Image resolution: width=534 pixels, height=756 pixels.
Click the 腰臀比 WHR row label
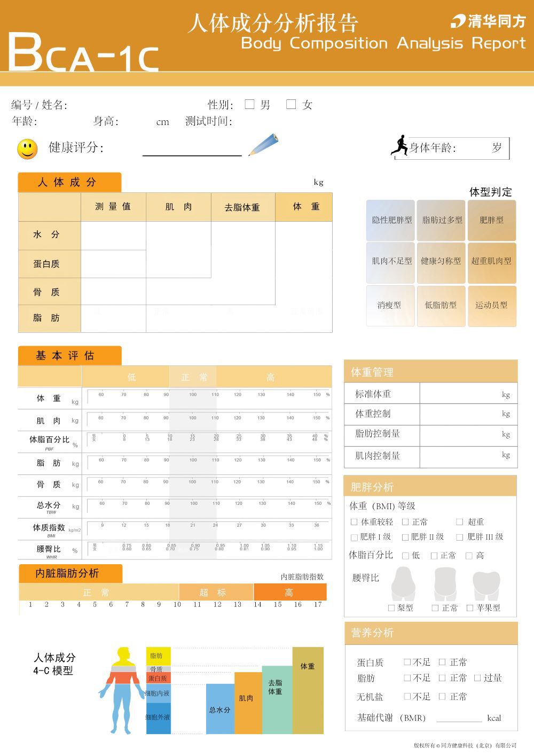coord(50,551)
